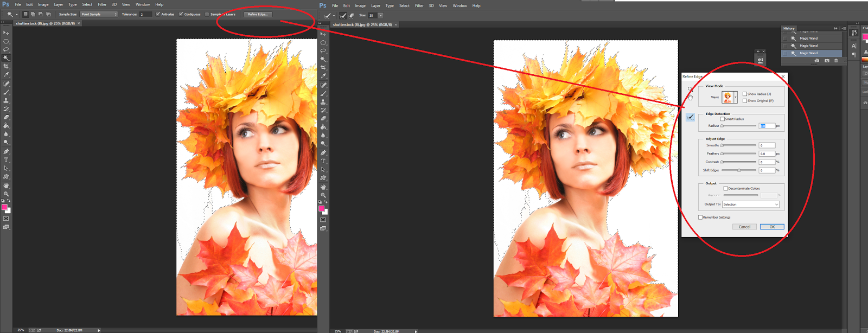Viewport: 868px width, 333px height.
Task: Open Window menu in right window
Action: (460, 5)
